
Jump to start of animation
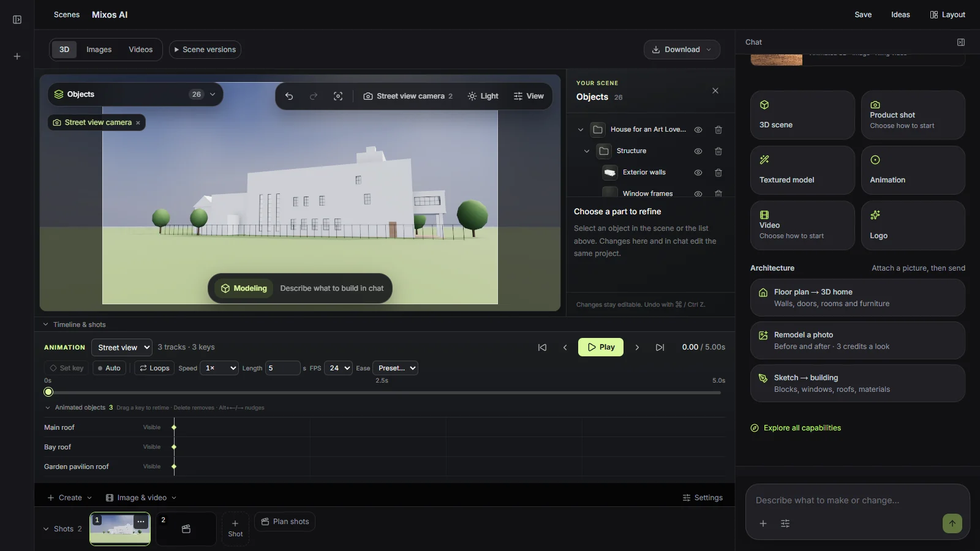click(542, 347)
